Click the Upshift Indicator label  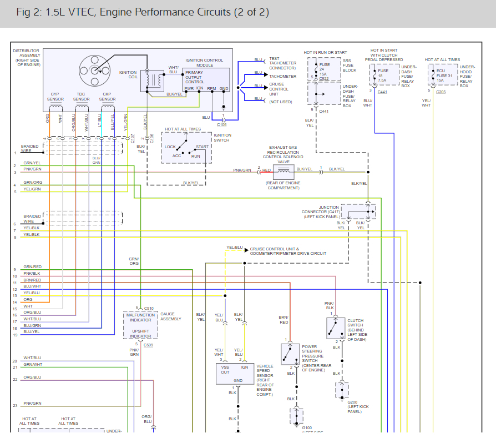click(141, 334)
